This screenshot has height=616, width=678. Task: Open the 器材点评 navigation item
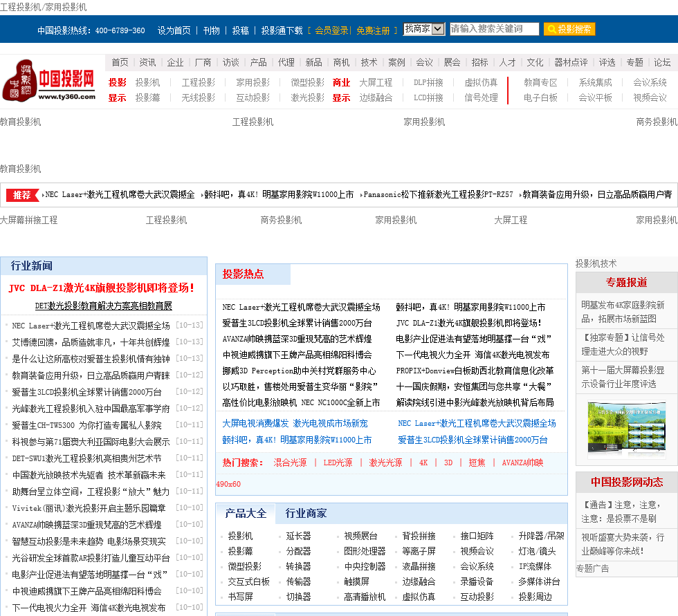[571, 62]
